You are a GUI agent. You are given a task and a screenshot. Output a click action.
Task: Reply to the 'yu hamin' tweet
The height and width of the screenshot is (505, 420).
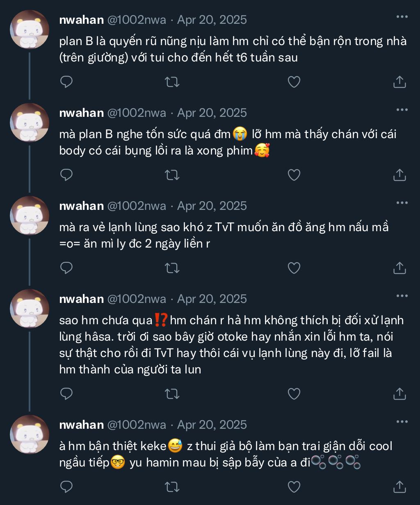point(66,487)
